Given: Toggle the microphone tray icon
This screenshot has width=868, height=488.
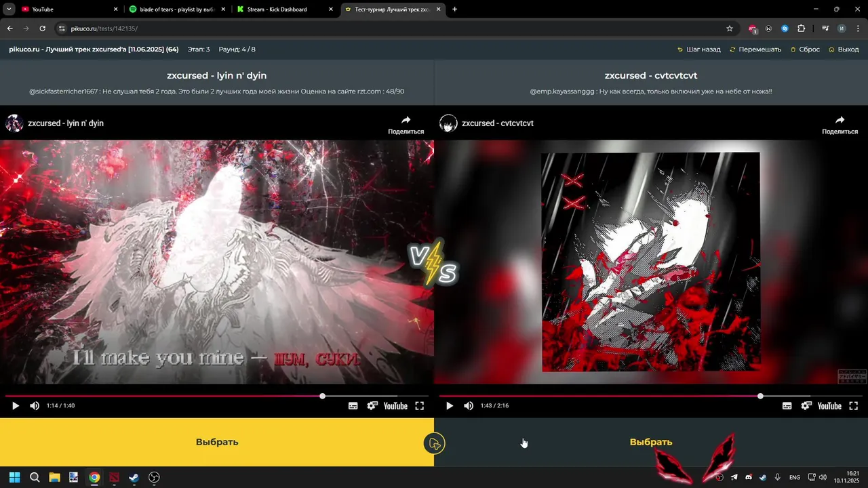Looking at the screenshot, I should pyautogui.click(x=778, y=477).
